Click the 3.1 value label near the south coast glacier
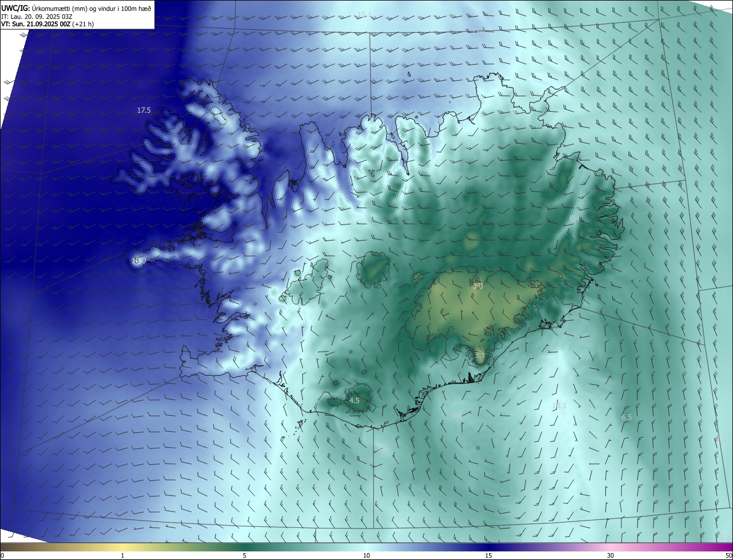This screenshot has height=560, width=733. tap(480, 356)
